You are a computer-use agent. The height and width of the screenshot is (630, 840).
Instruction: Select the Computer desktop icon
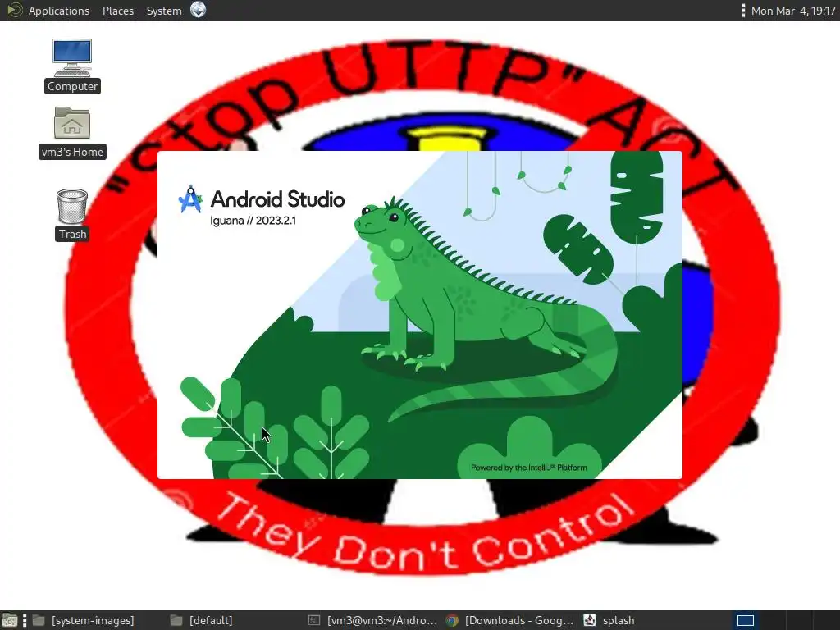(x=72, y=66)
